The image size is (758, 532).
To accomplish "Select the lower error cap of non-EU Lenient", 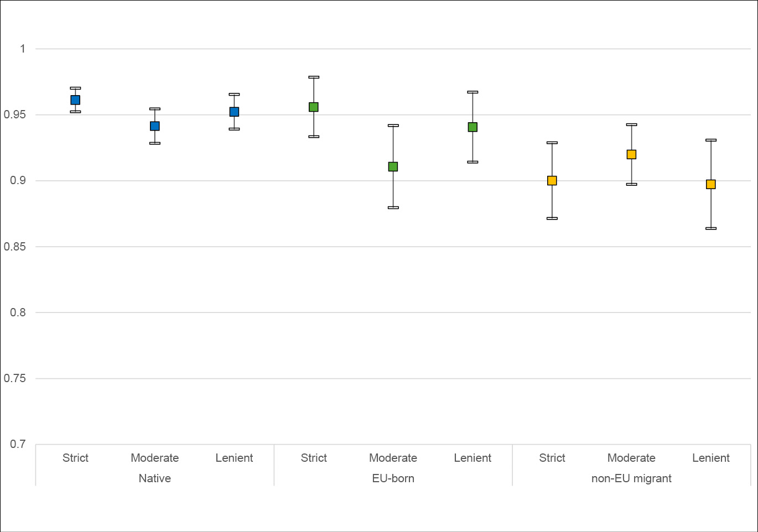I will click(x=711, y=228).
